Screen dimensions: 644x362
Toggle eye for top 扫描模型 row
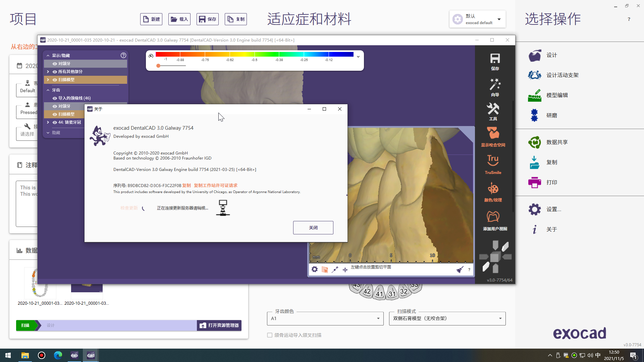tap(55, 80)
